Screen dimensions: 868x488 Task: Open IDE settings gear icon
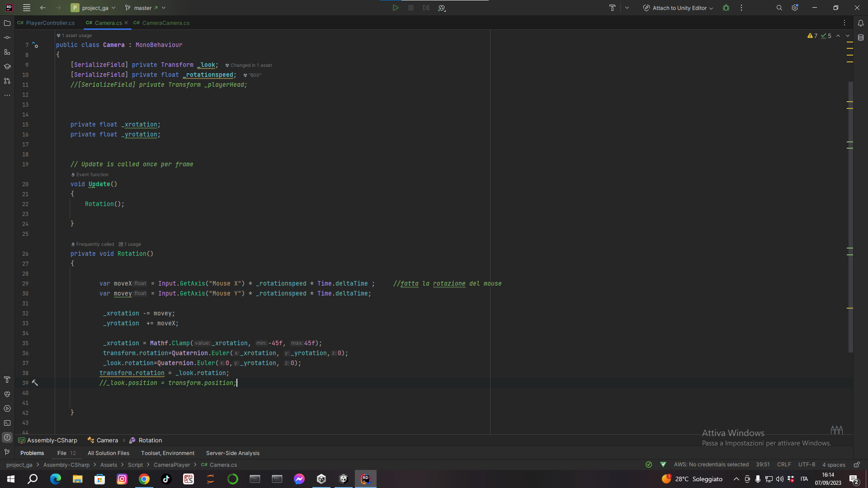pos(795,8)
